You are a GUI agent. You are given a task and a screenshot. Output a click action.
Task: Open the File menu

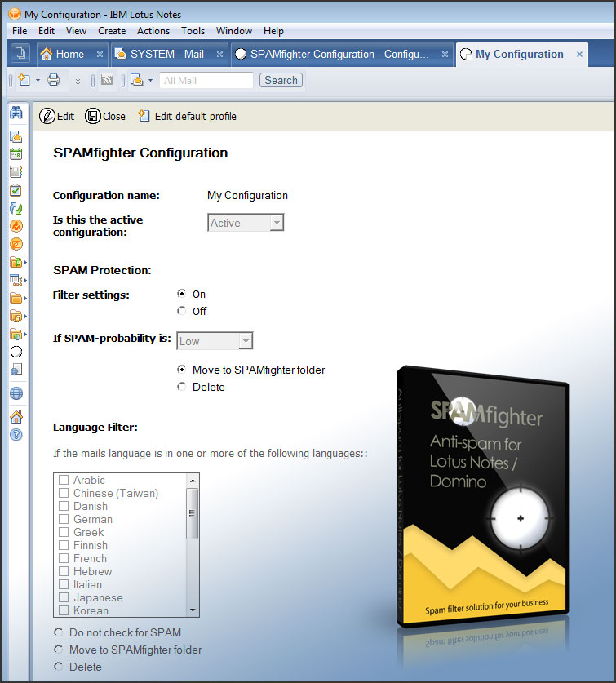20,31
